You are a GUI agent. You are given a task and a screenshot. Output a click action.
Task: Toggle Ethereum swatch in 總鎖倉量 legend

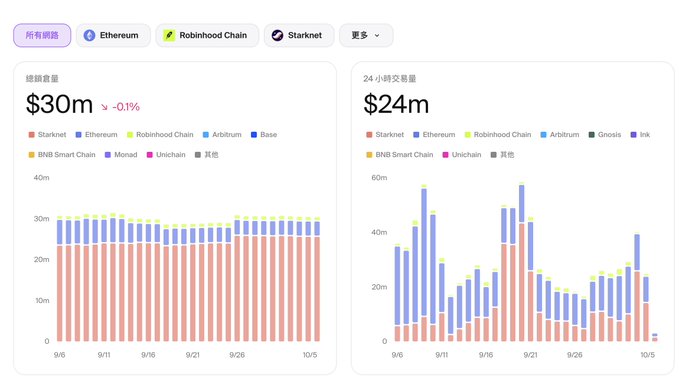coord(79,135)
